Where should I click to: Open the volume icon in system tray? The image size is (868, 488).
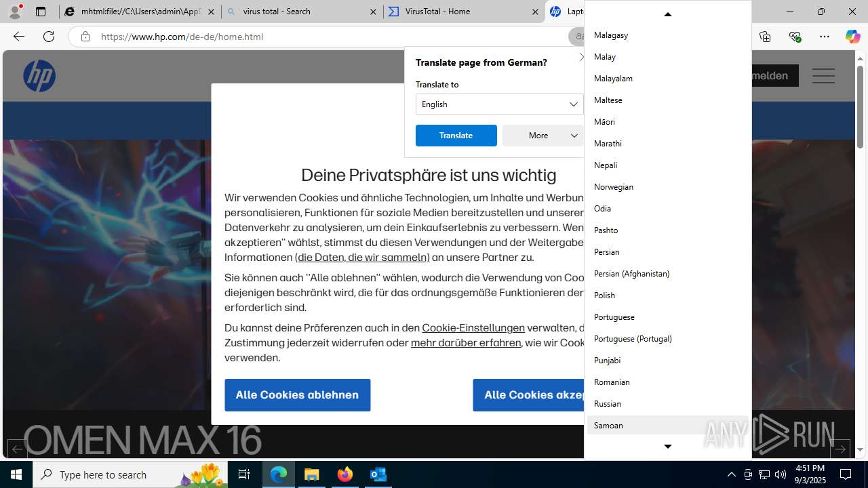click(x=780, y=474)
